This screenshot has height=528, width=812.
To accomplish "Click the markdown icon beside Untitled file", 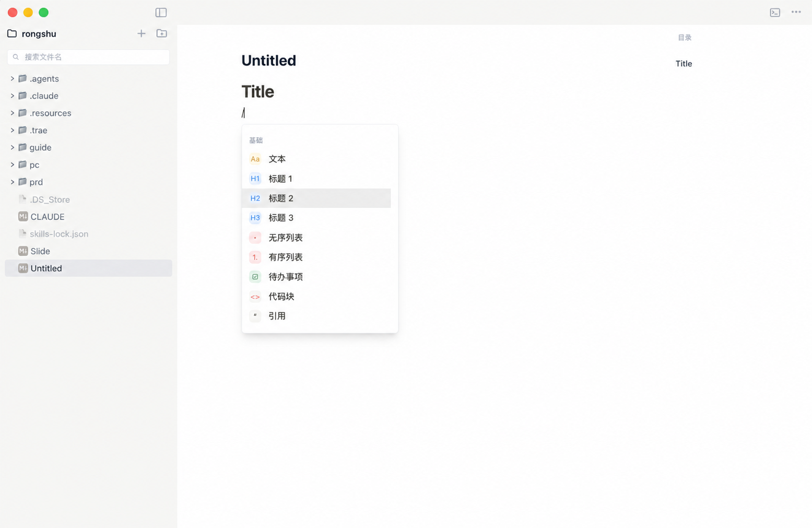I will click(x=23, y=268).
